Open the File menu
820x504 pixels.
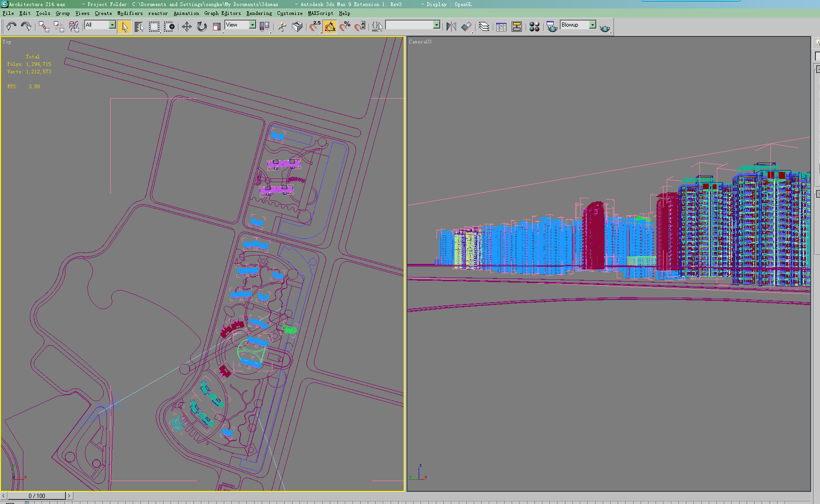click(x=8, y=13)
